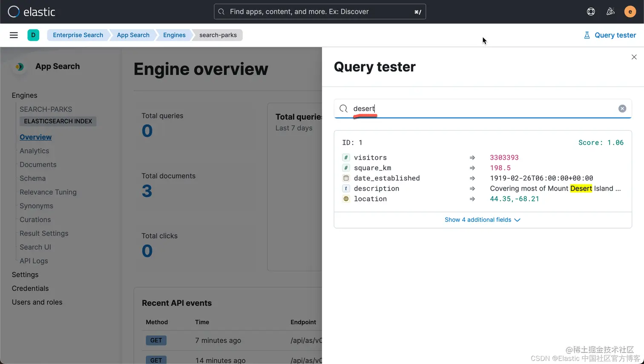Open the orange user avatar menu
644x364 pixels.
tap(630, 11)
